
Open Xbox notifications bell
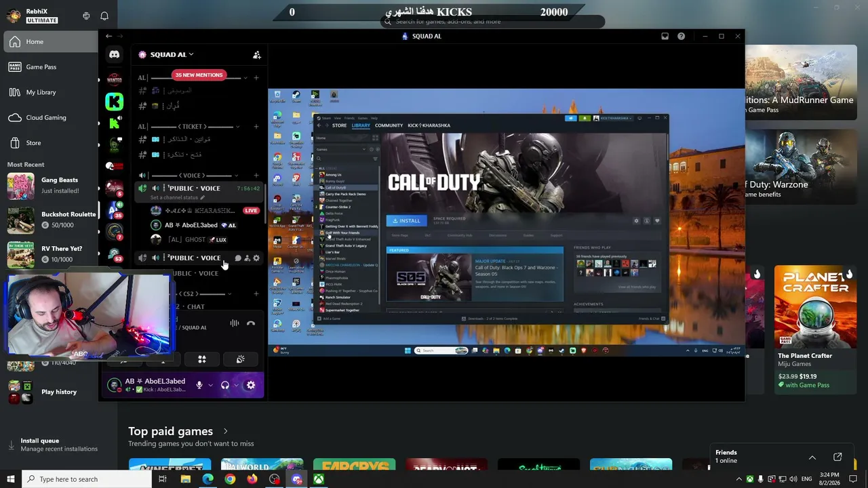[104, 16]
